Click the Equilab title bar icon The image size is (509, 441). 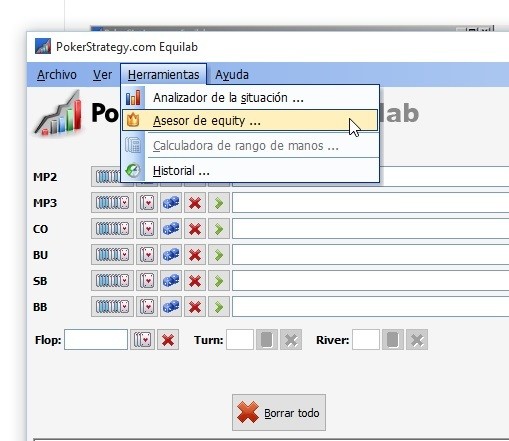click(x=43, y=46)
